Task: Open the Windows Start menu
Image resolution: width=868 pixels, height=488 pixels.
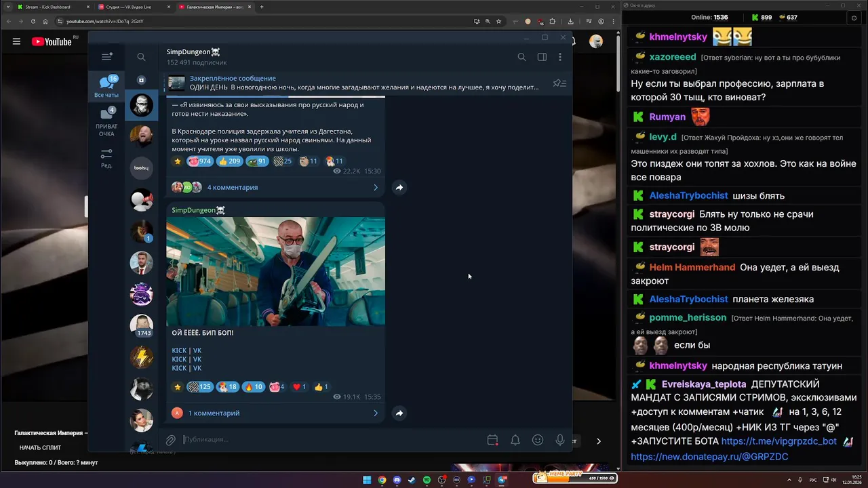Action: point(367,480)
